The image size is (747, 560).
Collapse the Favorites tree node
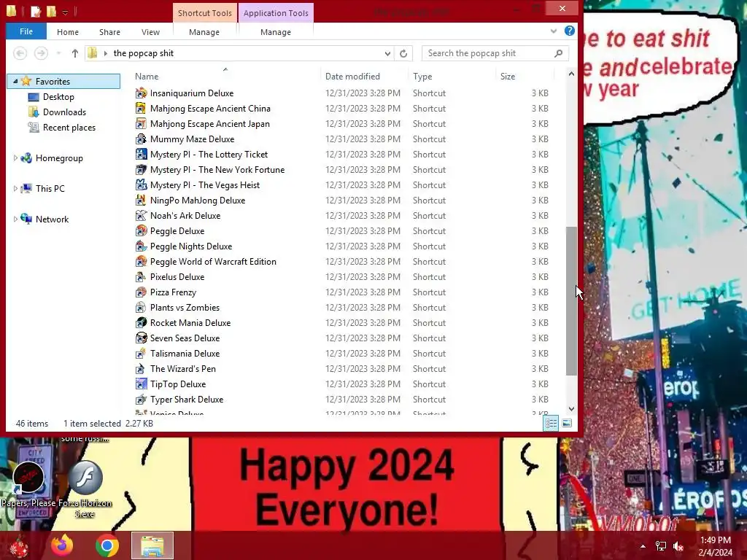point(15,82)
